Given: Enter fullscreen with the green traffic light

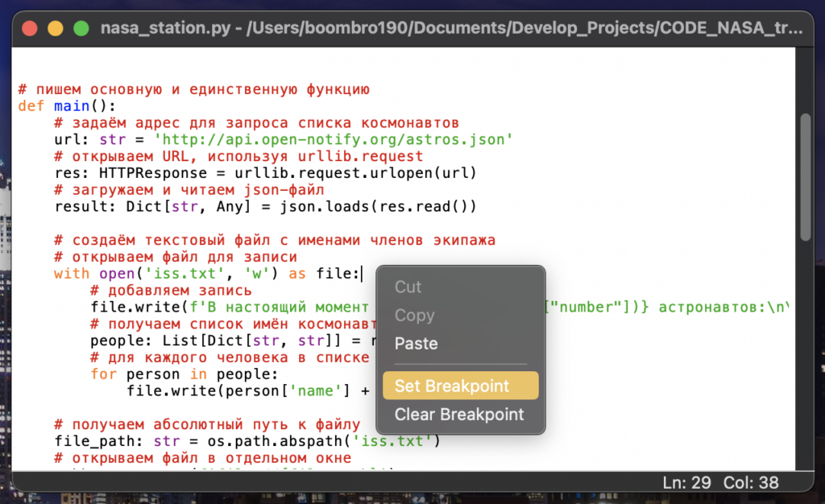Looking at the screenshot, I should pyautogui.click(x=80, y=27).
